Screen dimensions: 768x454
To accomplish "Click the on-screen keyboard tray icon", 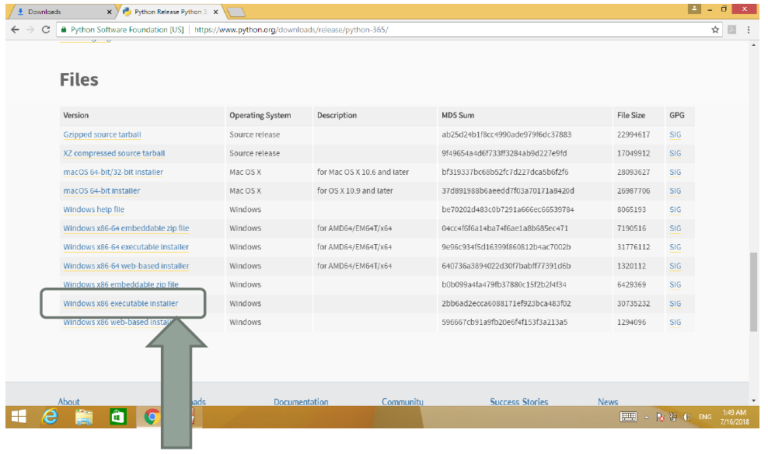I will click(x=629, y=416).
